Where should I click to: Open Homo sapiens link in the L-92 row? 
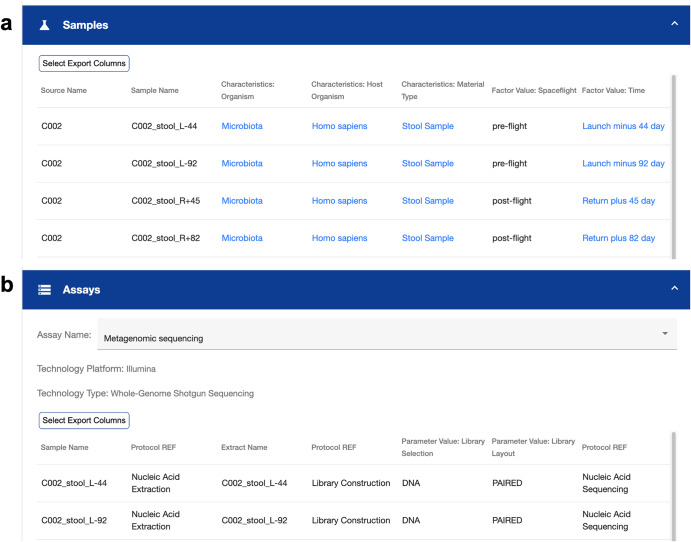click(x=339, y=163)
